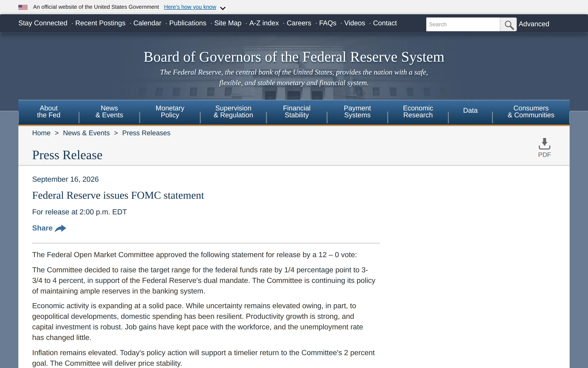Click the tagline beginning 'The Federal Reserve, the central bank'
588x368 pixels.
[294, 78]
